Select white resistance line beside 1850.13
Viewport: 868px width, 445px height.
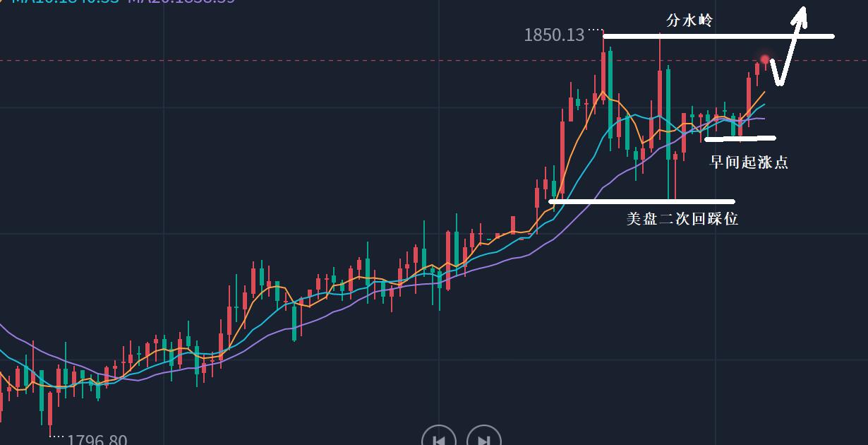pyautogui.click(x=718, y=35)
